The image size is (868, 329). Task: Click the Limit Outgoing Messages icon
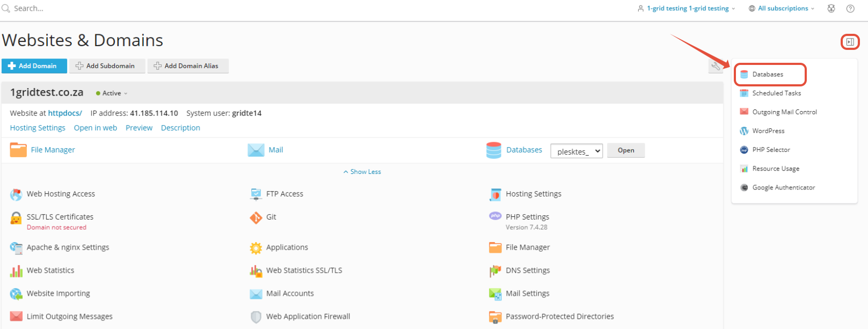point(16,317)
